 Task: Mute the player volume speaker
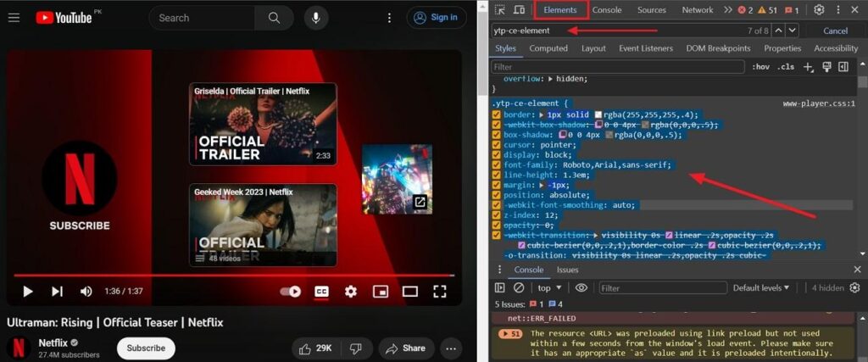(x=86, y=291)
